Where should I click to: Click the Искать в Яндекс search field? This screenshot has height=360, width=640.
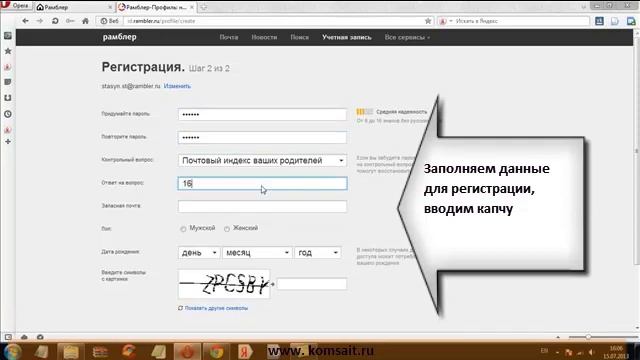[522, 21]
